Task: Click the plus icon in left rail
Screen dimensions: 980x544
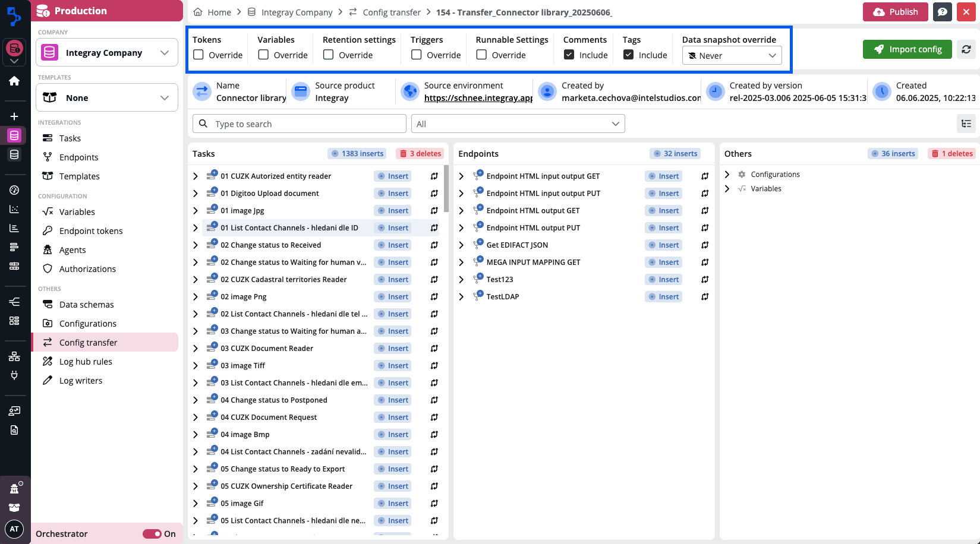Action: (14, 116)
